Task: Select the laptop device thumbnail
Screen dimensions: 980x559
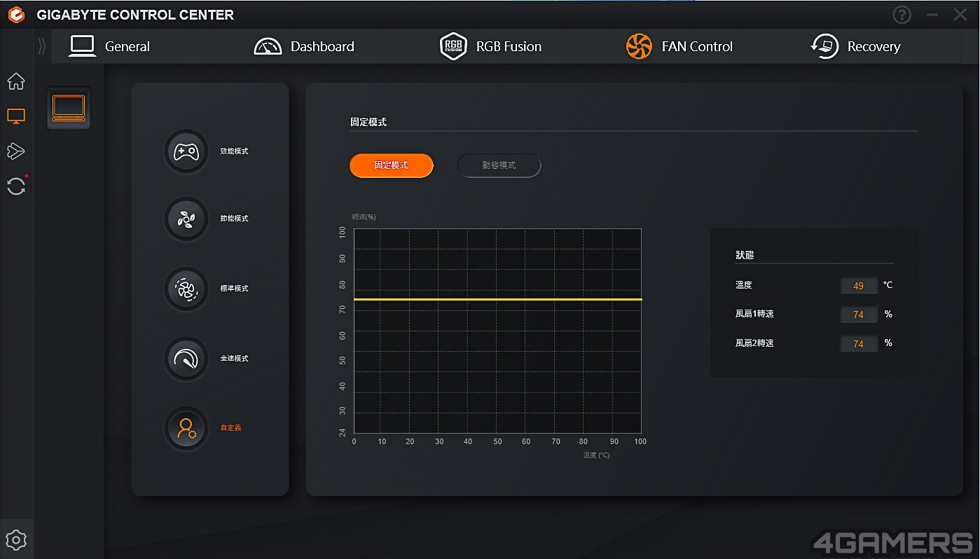Action: (x=69, y=109)
